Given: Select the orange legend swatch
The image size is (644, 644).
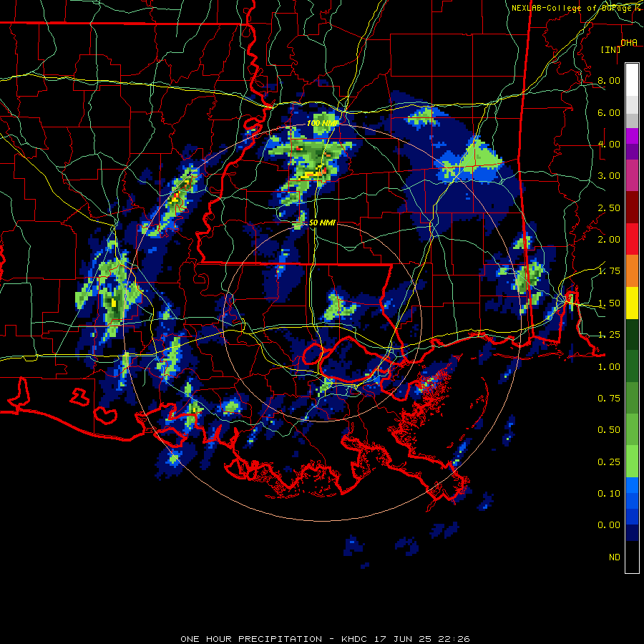Looking at the screenshot, I should tap(632, 271).
